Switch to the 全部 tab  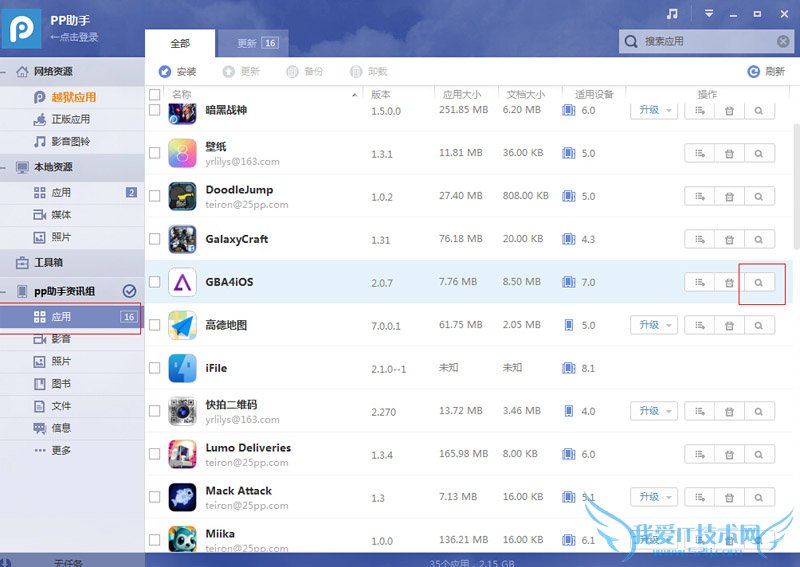pos(180,43)
